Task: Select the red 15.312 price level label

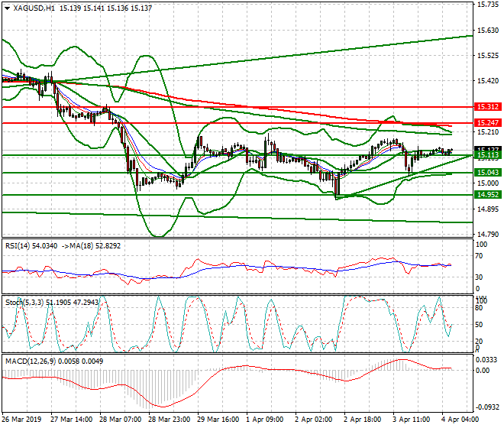Action: (488, 107)
